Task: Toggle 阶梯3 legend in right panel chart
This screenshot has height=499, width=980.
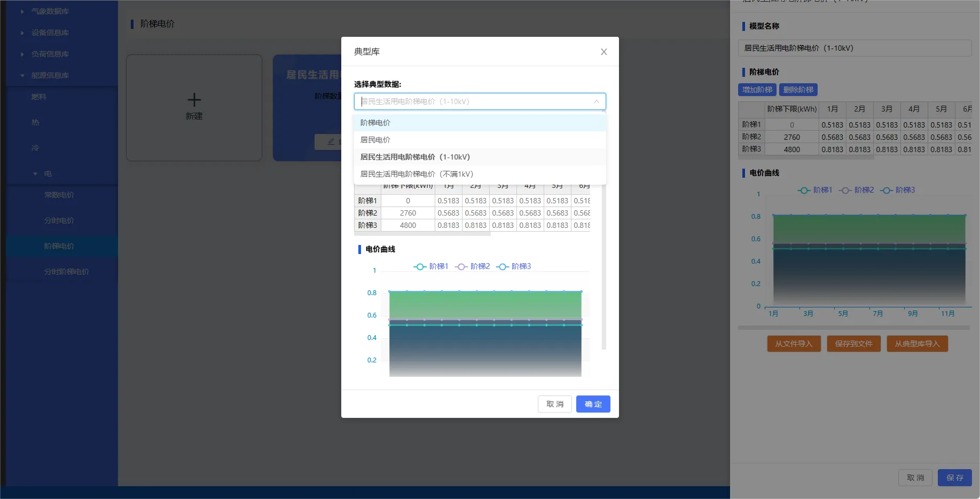Action: pyautogui.click(x=897, y=190)
